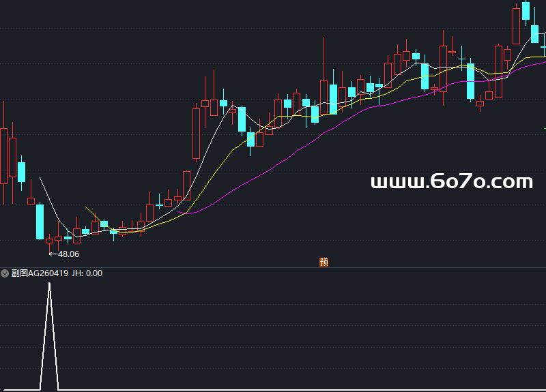Click the tall cyan candle at far left bottom
The width and height of the screenshot is (546, 392).
click(40, 222)
